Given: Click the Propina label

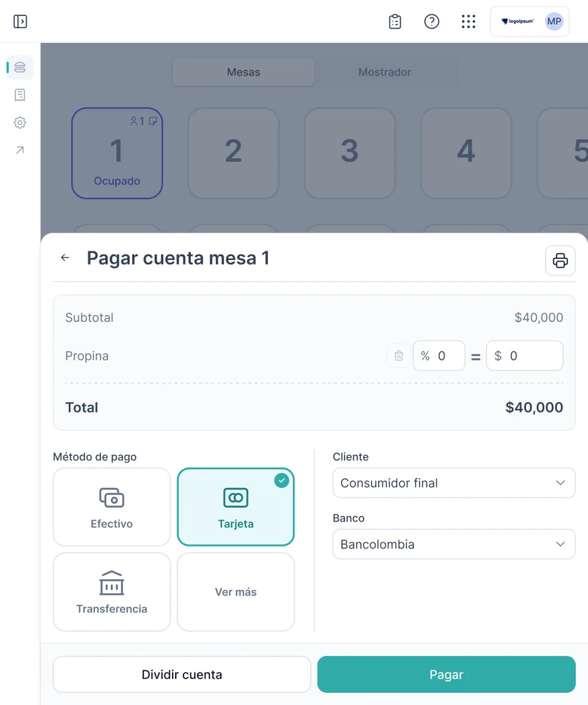Looking at the screenshot, I should [x=87, y=356].
